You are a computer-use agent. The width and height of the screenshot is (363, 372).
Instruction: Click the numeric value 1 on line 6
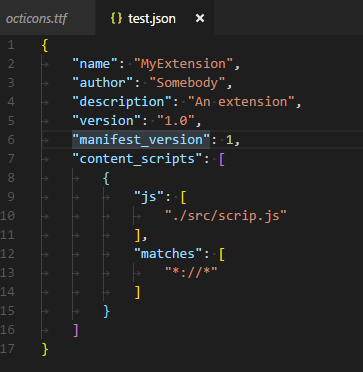(x=229, y=140)
